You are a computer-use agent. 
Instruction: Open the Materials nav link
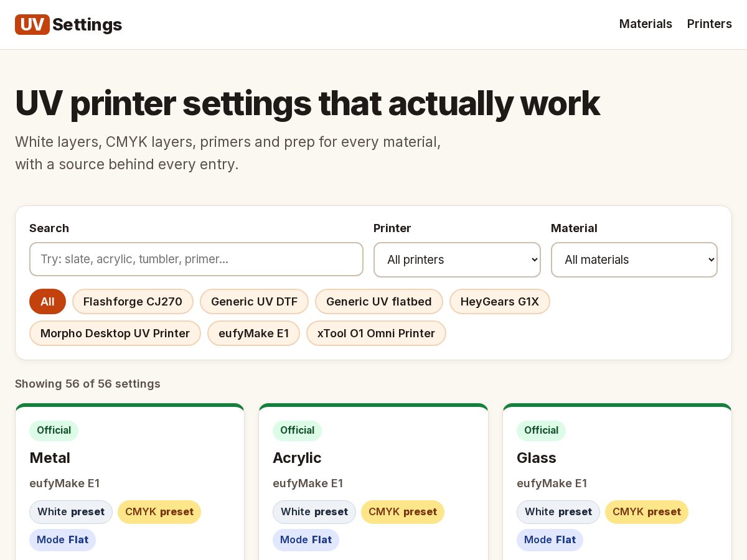pos(646,24)
